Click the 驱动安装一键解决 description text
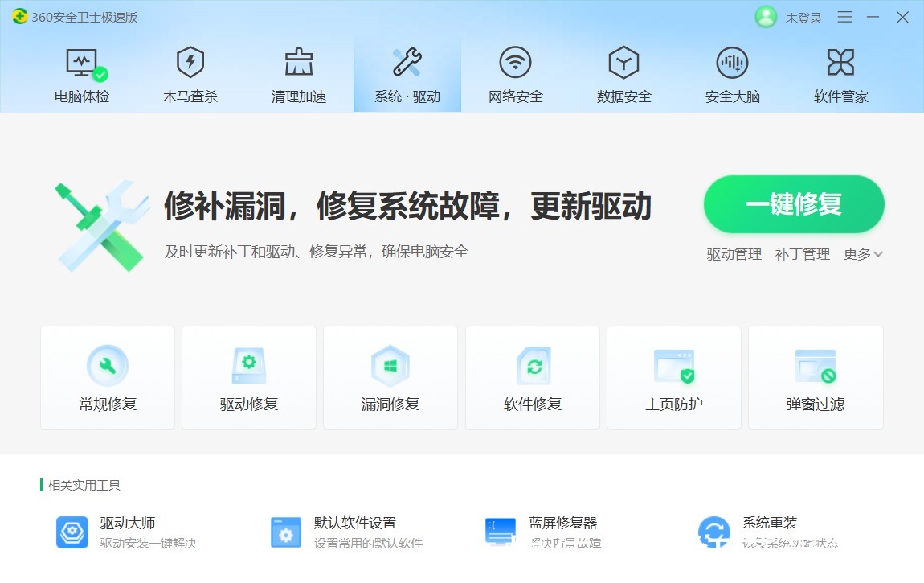 (149, 543)
